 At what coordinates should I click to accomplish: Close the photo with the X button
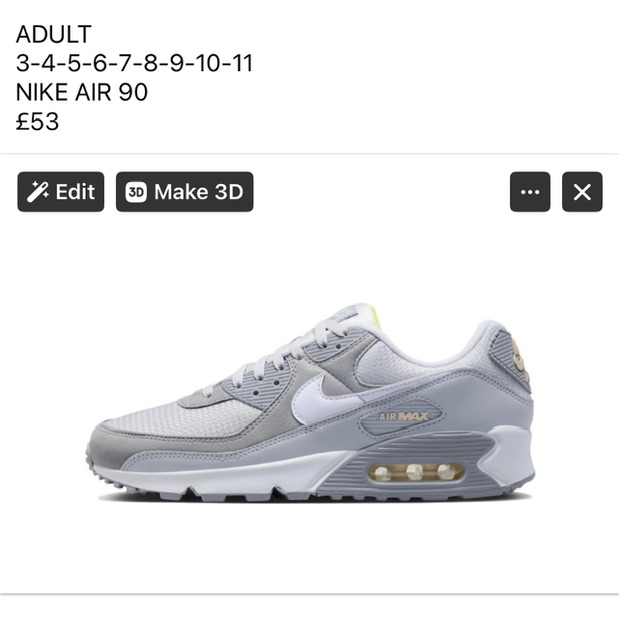tap(582, 192)
